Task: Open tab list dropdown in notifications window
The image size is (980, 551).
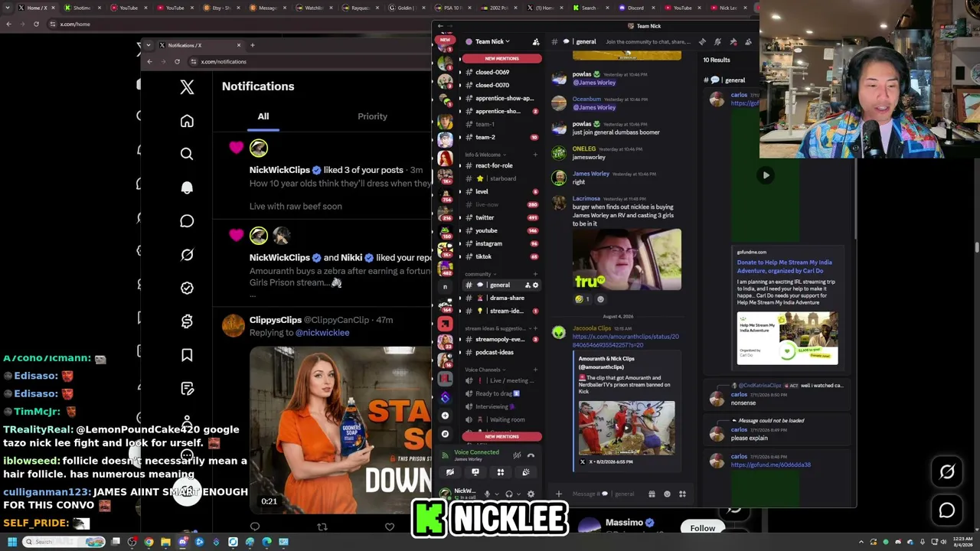Action: coord(149,45)
